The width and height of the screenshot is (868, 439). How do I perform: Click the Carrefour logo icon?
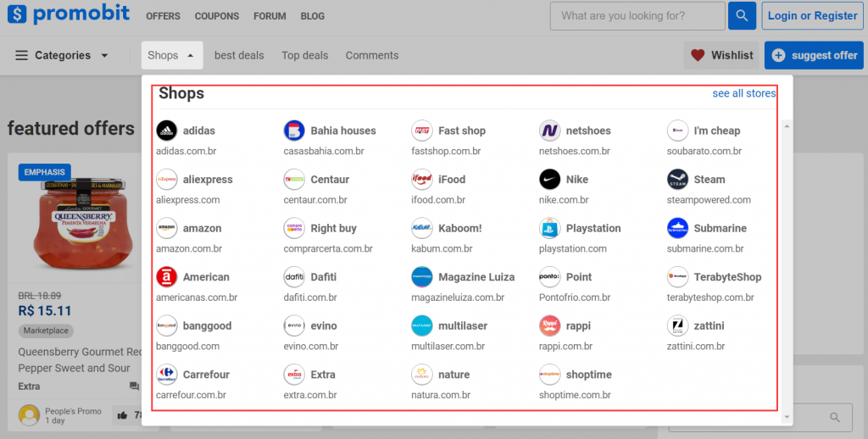(x=167, y=375)
